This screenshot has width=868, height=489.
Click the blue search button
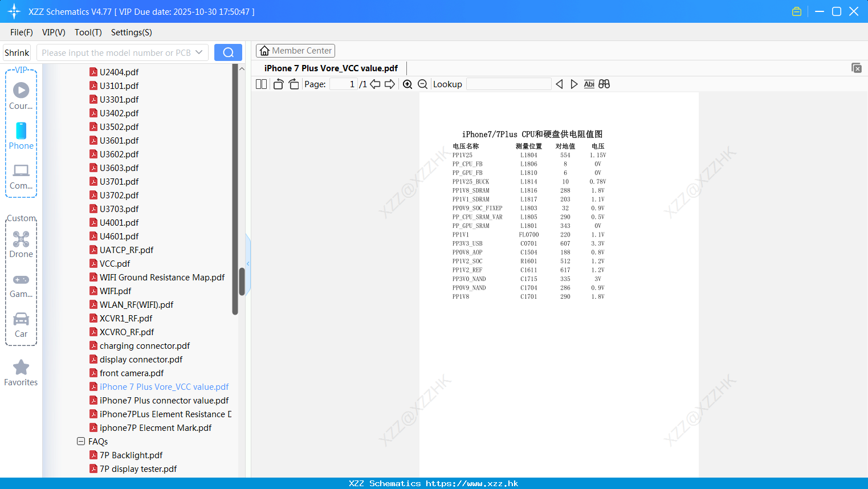pos(228,52)
